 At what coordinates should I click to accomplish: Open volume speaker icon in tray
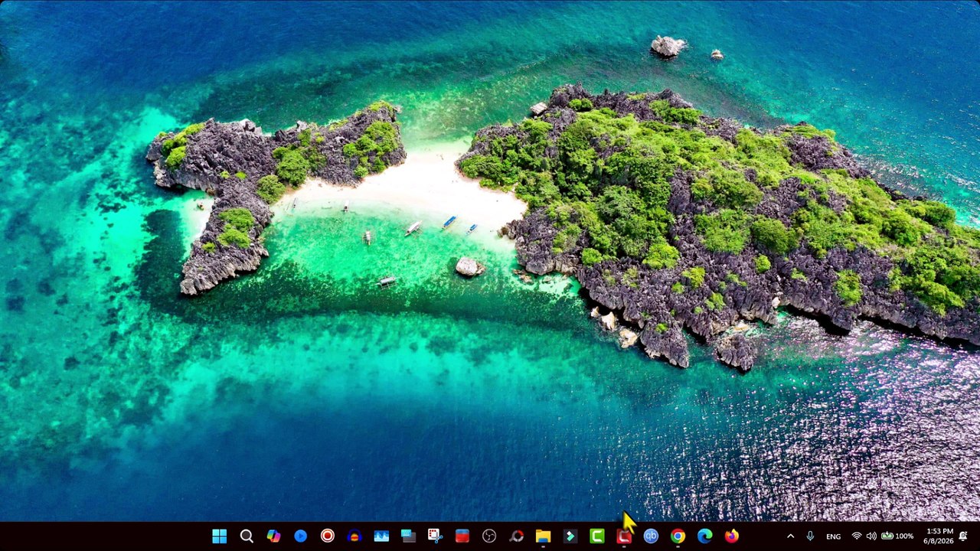871,536
